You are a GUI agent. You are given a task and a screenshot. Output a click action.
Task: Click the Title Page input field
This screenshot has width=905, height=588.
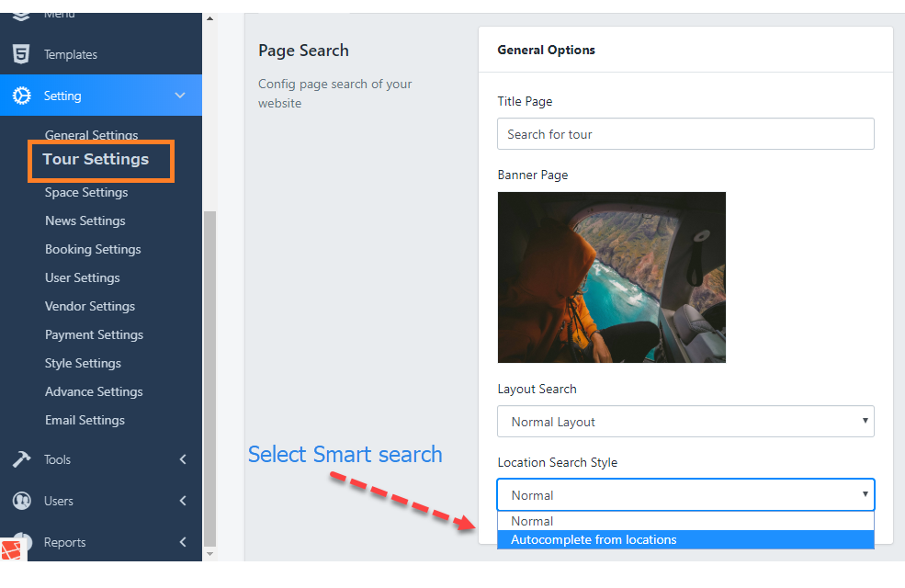(684, 134)
